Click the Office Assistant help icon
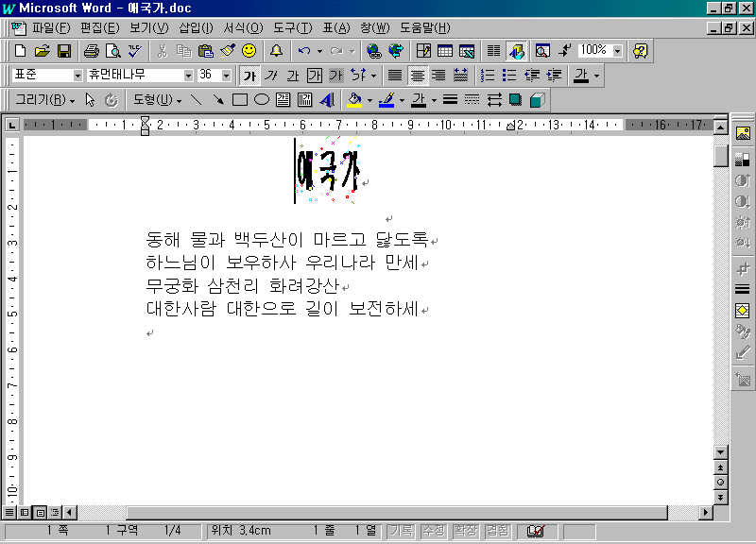 641,51
